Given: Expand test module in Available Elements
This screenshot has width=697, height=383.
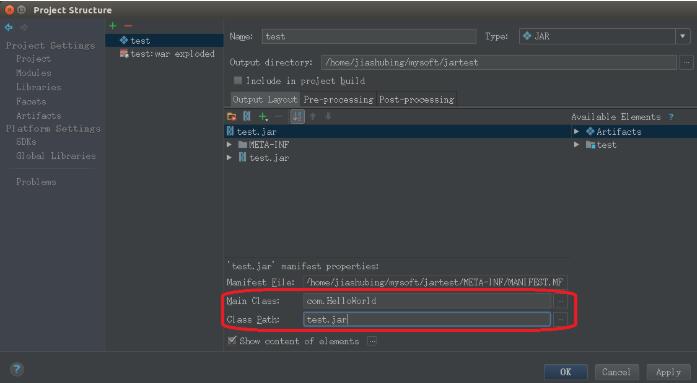Looking at the screenshot, I should 577,145.
